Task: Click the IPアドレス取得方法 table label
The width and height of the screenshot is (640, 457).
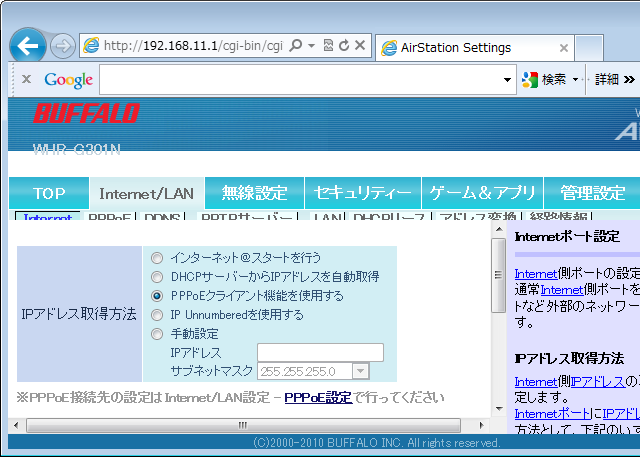Action: (x=79, y=314)
